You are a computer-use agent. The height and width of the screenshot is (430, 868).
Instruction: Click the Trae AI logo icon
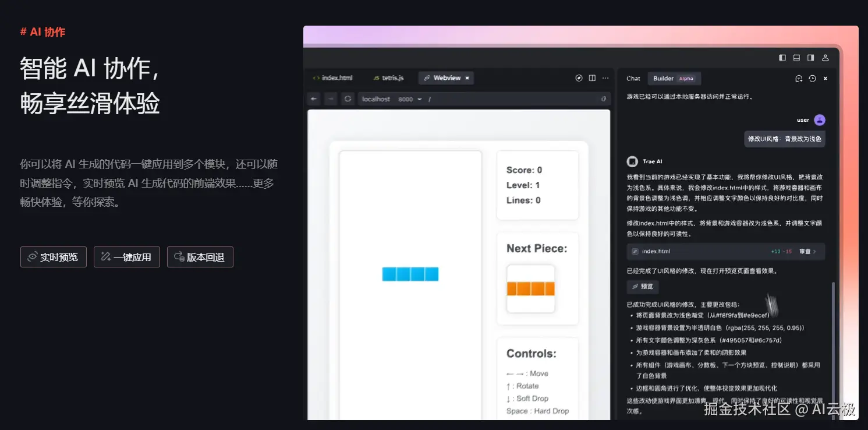click(632, 161)
